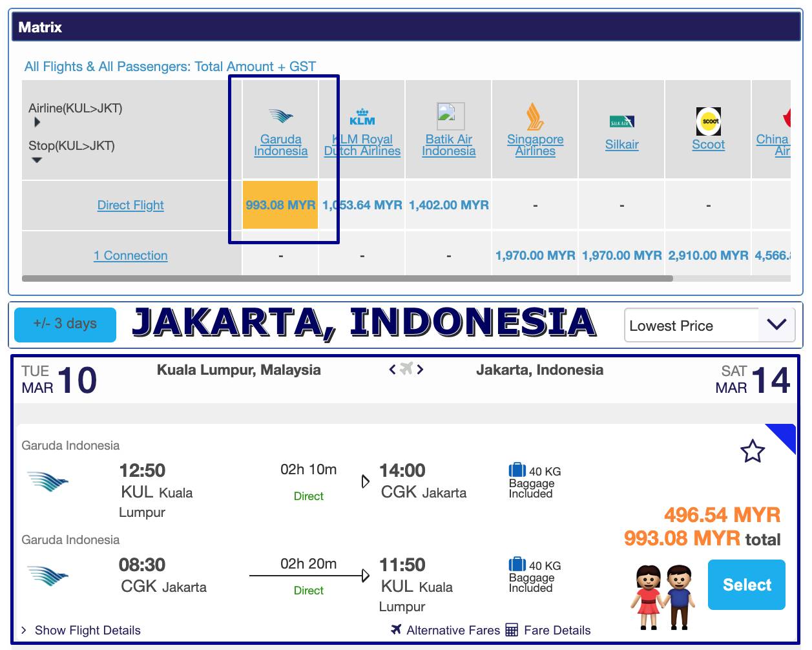812x650 pixels.
Task: Click the 02h 20m flight duration
Action: [x=309, y=564]
